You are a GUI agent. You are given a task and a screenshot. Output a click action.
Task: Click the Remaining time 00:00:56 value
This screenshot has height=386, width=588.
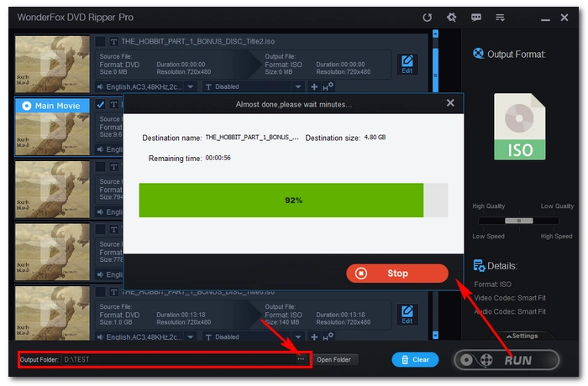[x=218, y=158]
